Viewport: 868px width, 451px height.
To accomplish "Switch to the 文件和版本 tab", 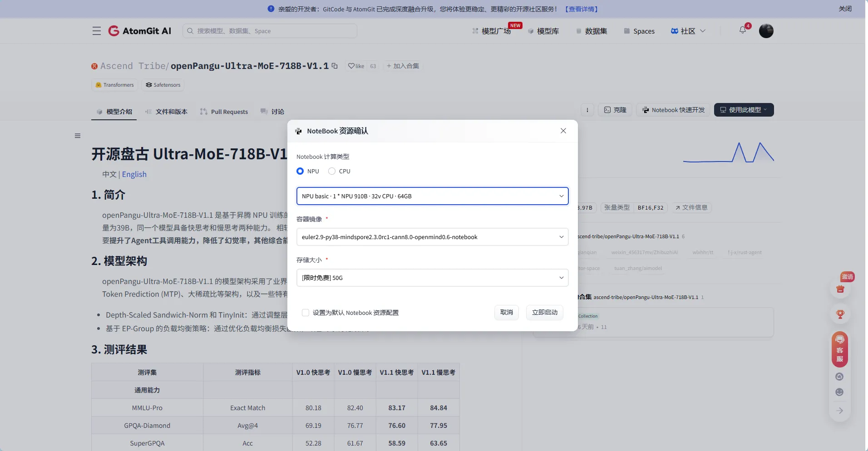I will (166, 112).
